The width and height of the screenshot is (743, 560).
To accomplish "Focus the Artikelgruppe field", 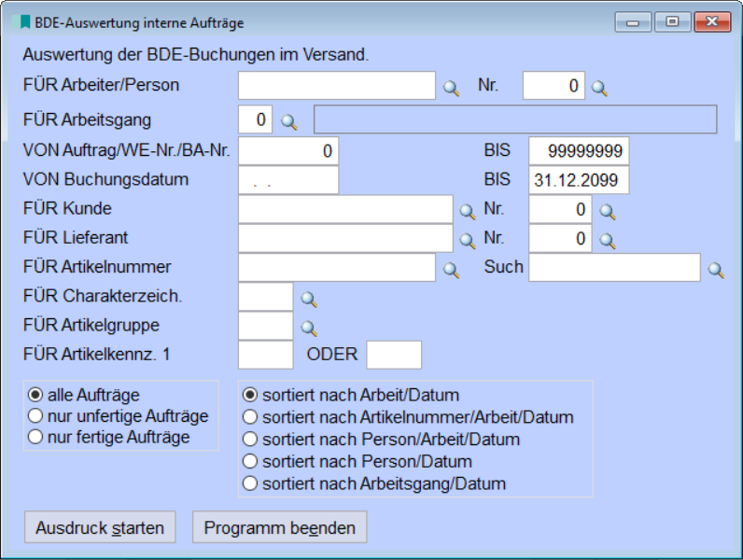I will point(266,326).
